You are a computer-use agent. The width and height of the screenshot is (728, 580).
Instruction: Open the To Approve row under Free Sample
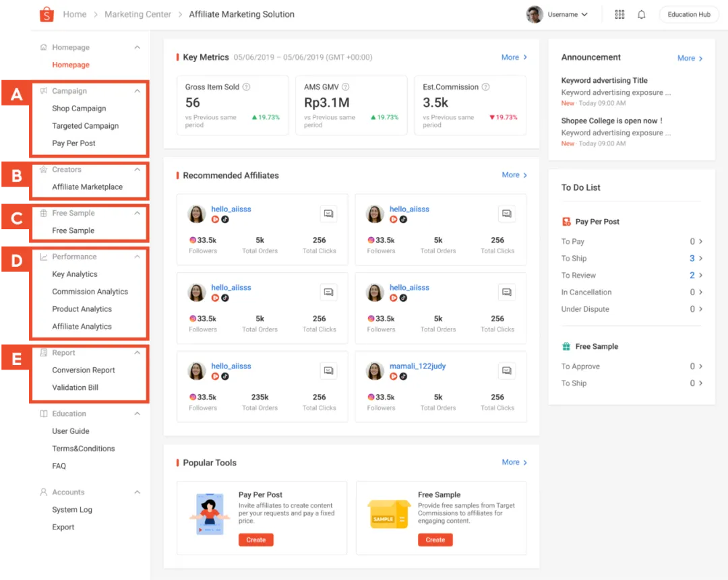pos(632,366)
